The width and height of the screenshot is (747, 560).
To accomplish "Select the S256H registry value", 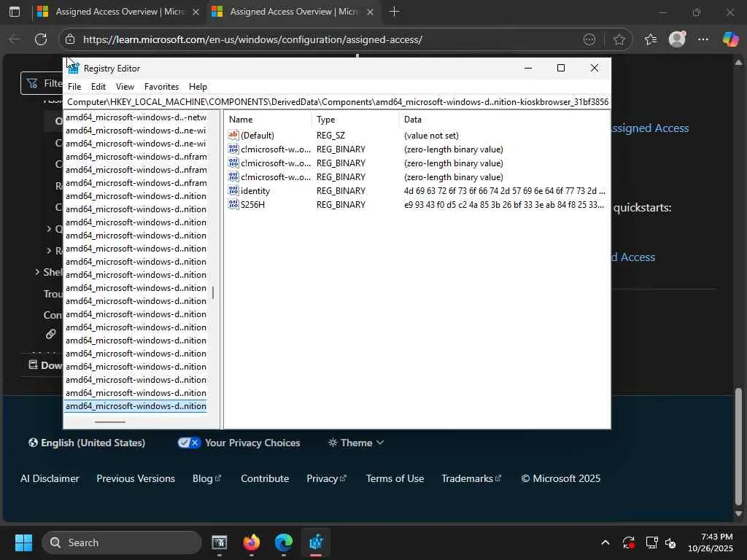I will point(252,204).
